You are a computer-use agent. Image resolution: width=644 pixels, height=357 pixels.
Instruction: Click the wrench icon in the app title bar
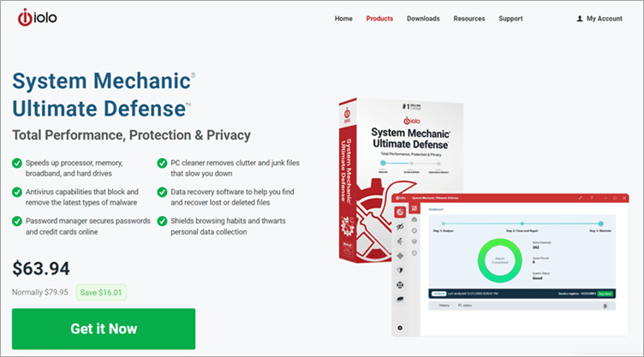(x=581, y=198)
